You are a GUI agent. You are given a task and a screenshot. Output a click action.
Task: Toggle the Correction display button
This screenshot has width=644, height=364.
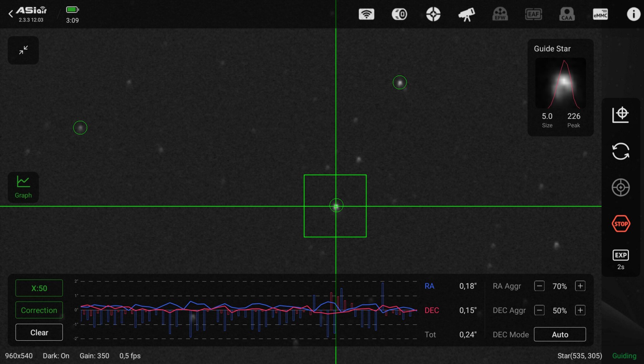39,310
